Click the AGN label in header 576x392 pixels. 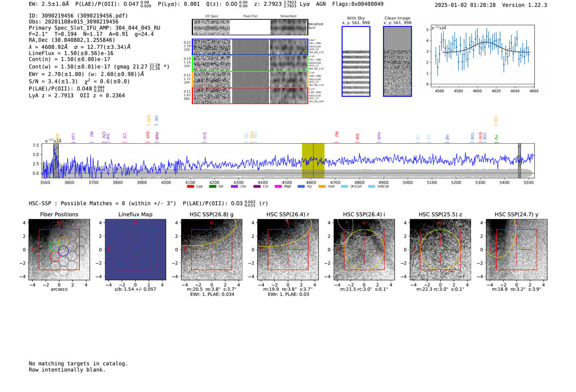point(321,4)
